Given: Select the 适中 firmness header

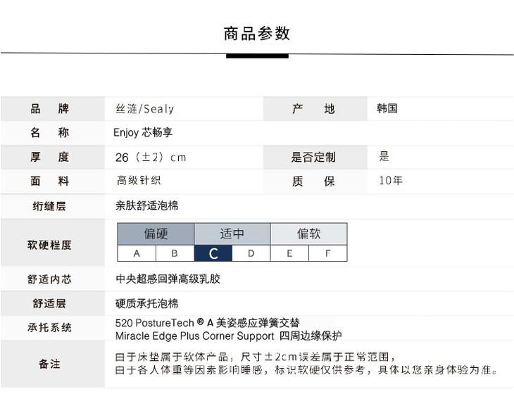Looking at the screenshot, I should pos(232,234).
